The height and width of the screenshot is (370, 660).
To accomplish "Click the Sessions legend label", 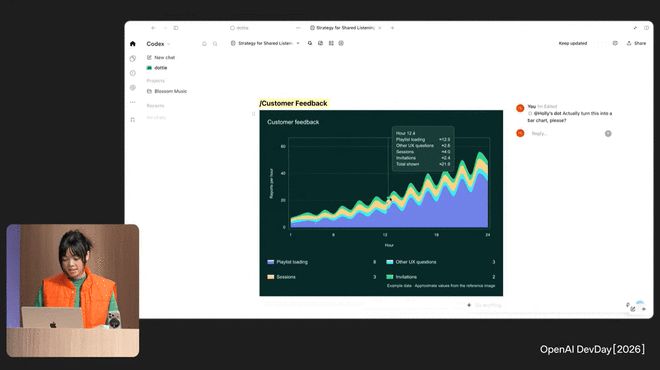I will (286, 277).
